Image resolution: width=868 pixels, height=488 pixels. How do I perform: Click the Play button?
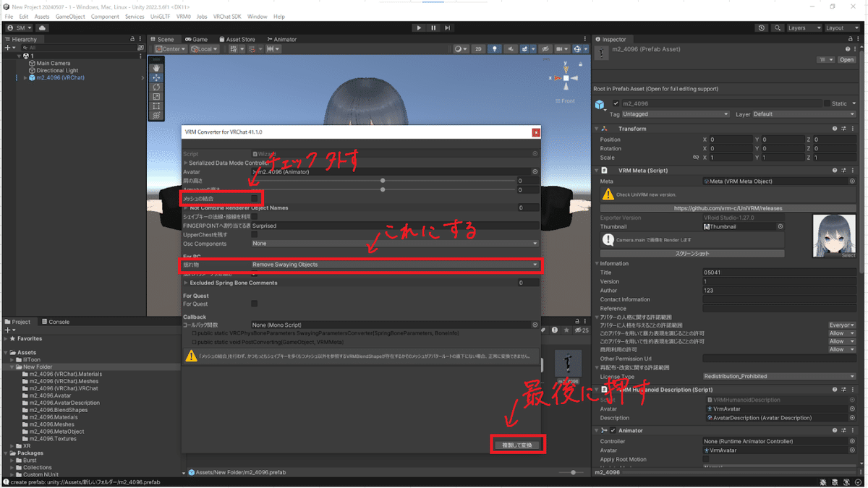tap(420, 27)
